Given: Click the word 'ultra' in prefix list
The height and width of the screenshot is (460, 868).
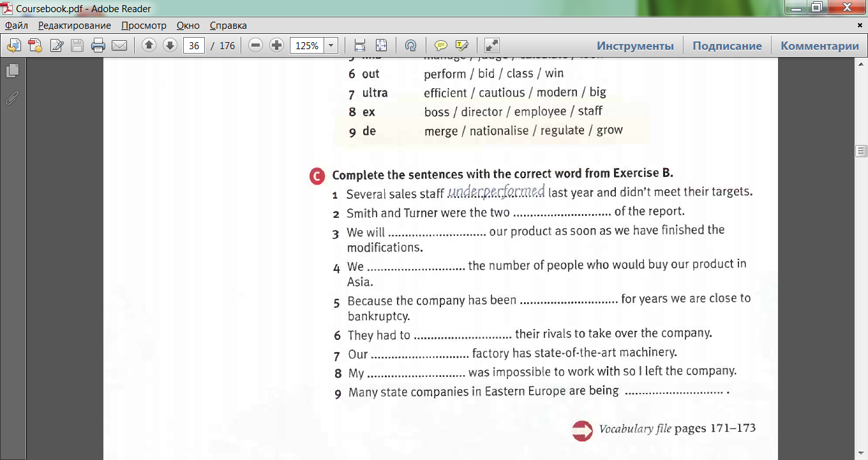Looking at the screenshot, I should pos(375,93).
